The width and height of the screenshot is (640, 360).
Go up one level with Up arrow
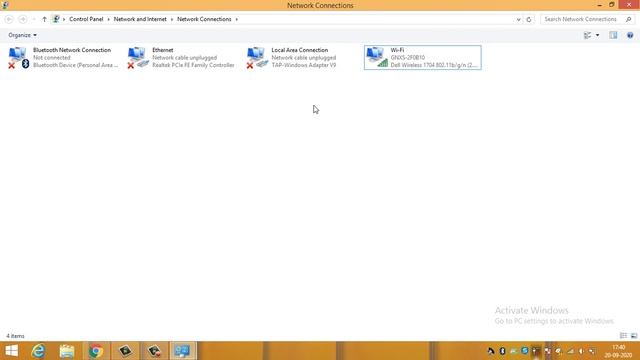coord(44,19)
